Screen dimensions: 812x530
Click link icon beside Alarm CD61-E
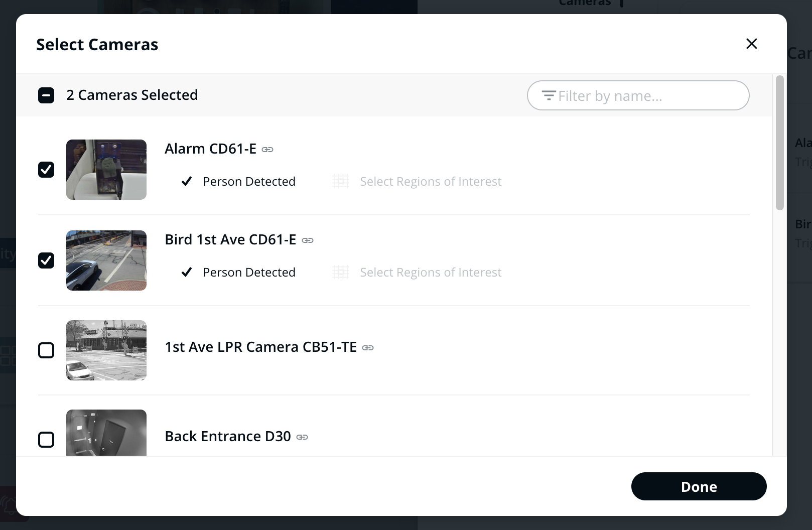pos(267,150)
